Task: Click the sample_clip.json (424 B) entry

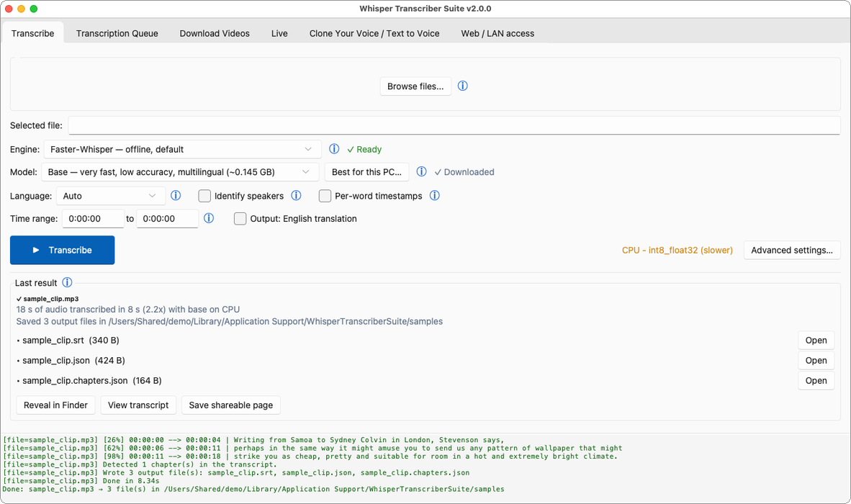Action: point(71,360)
